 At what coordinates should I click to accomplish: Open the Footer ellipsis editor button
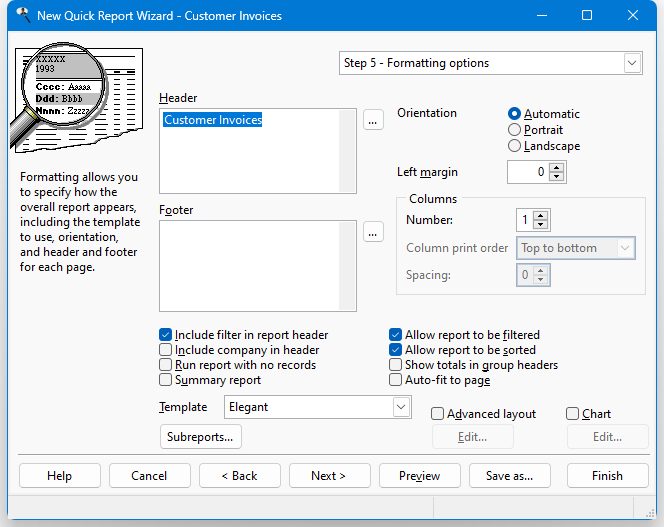373,232
